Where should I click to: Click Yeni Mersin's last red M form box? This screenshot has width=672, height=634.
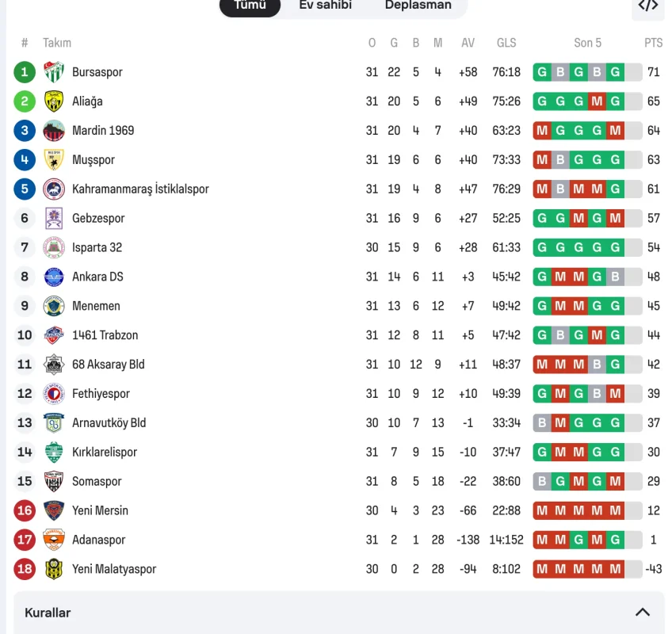[x=615, y=510]
